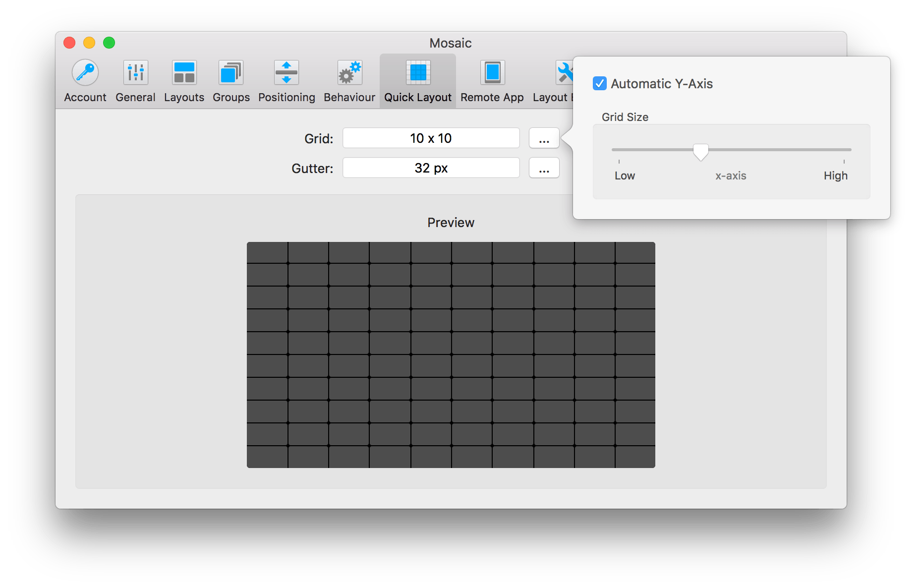This screenshot has width=920, height=588.
Task: Click the Preview heading text
Action: 451,223
